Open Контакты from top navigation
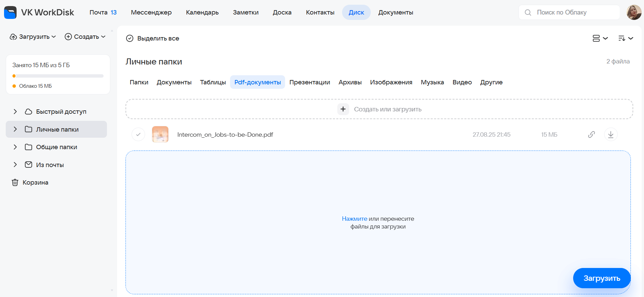 pyautogui.click(x=320, y=12)
